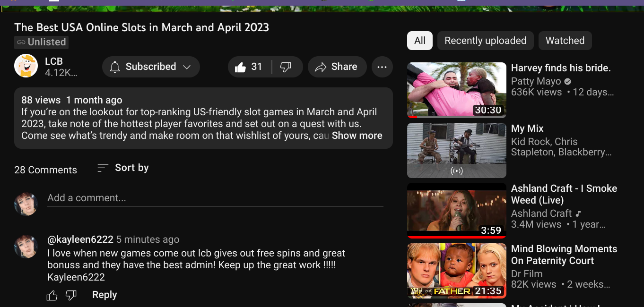644x307 pixels.
Task: Open the My Mix playlist thumbnail
Action: (457, 150)
